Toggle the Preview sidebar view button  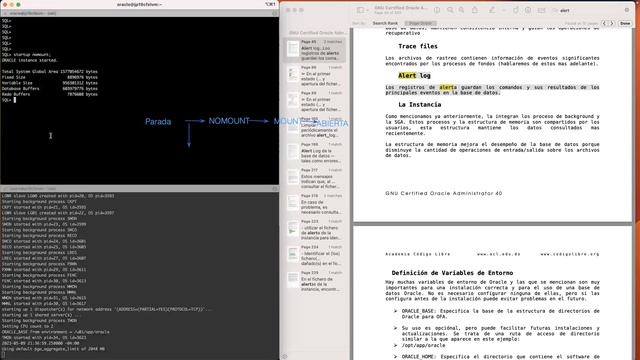[x=360, y=10]
